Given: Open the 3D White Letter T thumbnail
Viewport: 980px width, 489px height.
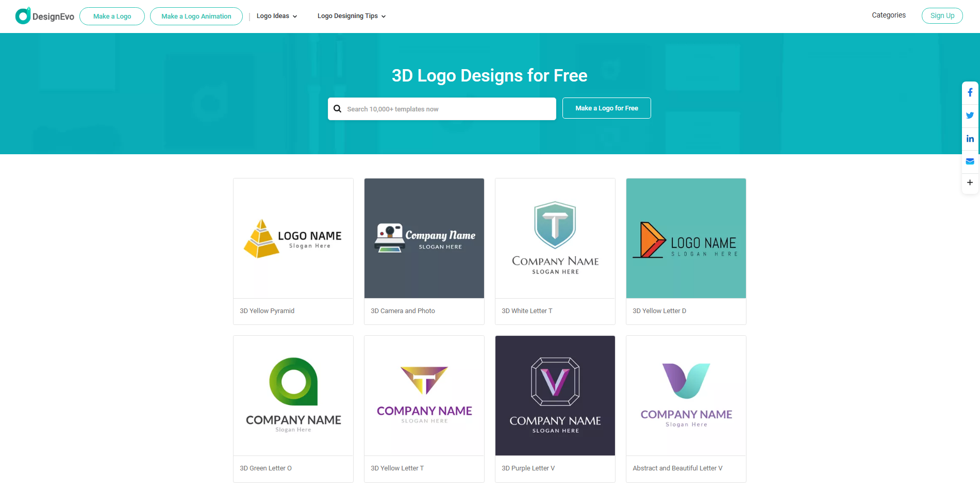Looking at the screenshot, I should point(555,238).
